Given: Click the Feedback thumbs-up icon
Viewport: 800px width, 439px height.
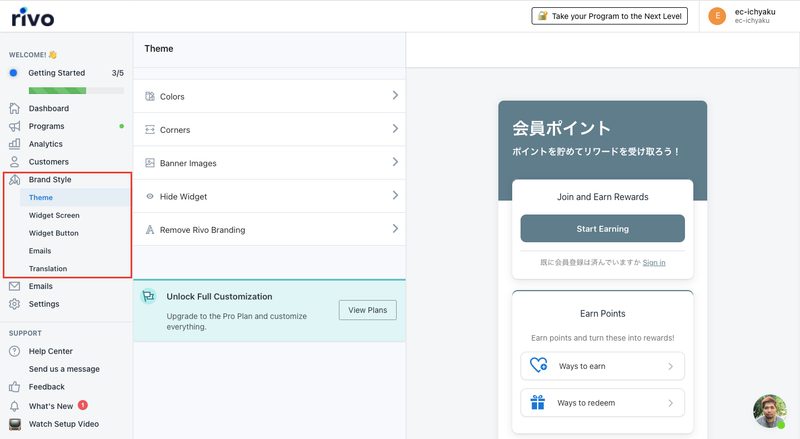Looking at the screenshot, I should click(x=14, y=387).
